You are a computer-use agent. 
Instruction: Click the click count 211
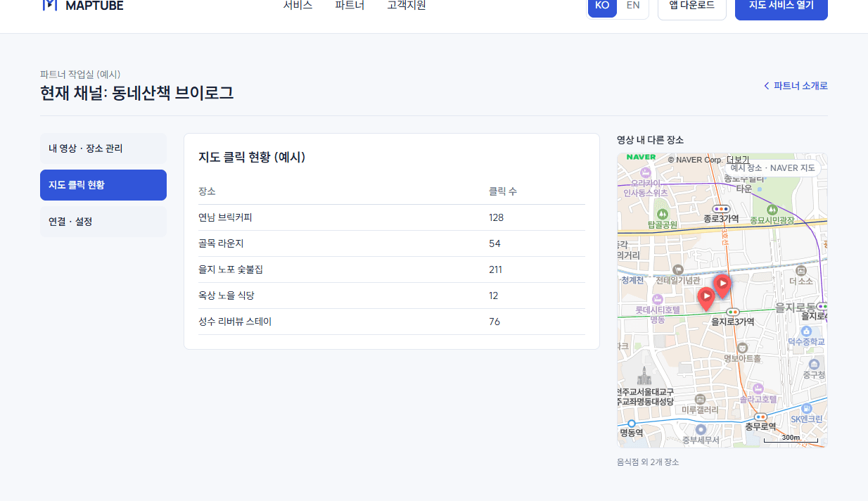[495, 269]
